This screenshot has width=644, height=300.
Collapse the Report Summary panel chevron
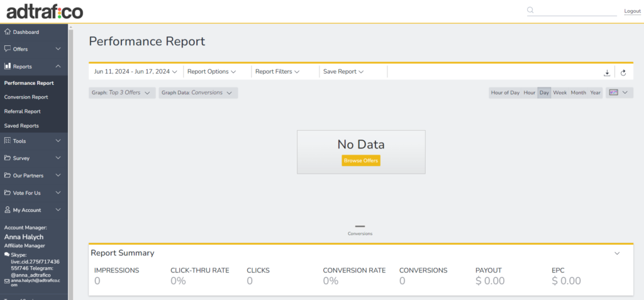(x=617, y=253)
